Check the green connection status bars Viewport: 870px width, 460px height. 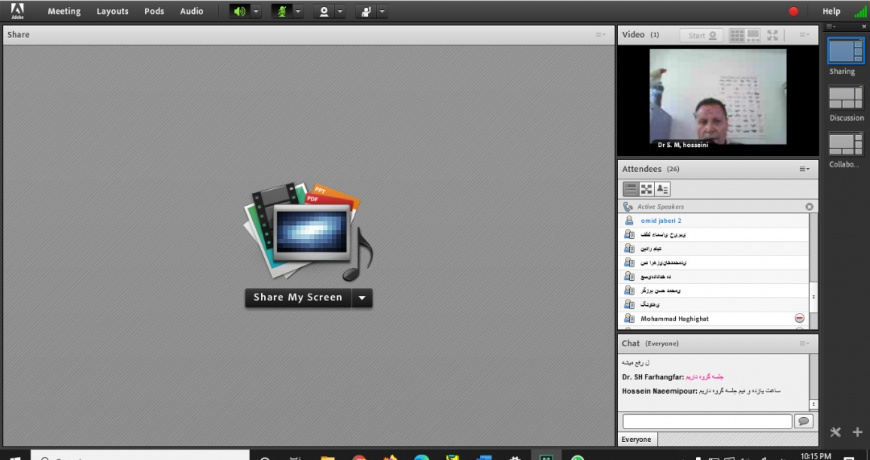[860, 11]
